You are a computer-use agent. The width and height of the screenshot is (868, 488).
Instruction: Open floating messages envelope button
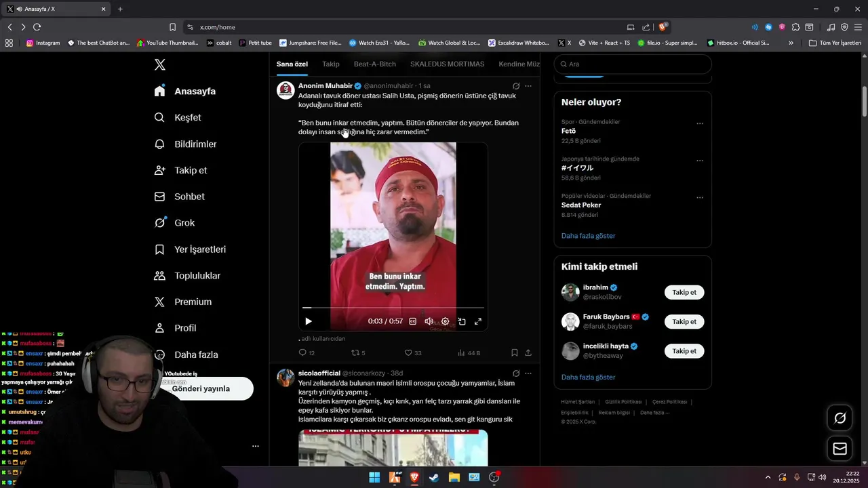(840, 449)
